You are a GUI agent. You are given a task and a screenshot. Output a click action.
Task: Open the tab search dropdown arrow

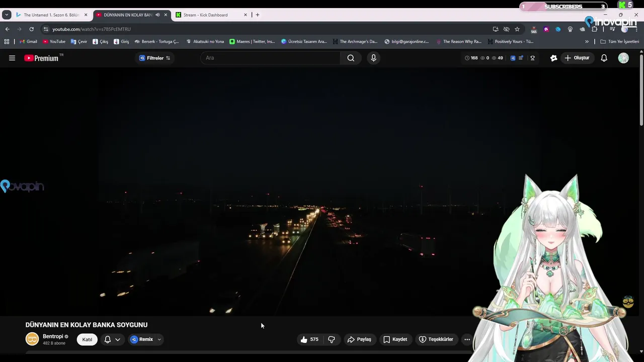click(x=7, y=15)
